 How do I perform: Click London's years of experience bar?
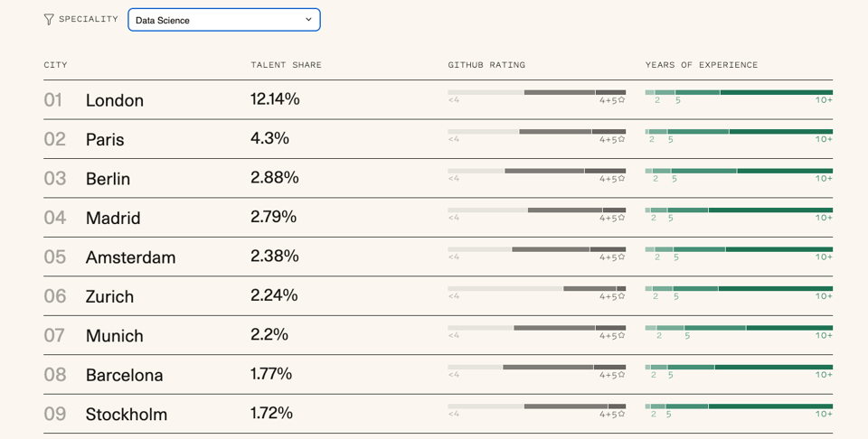click(739, 92)
